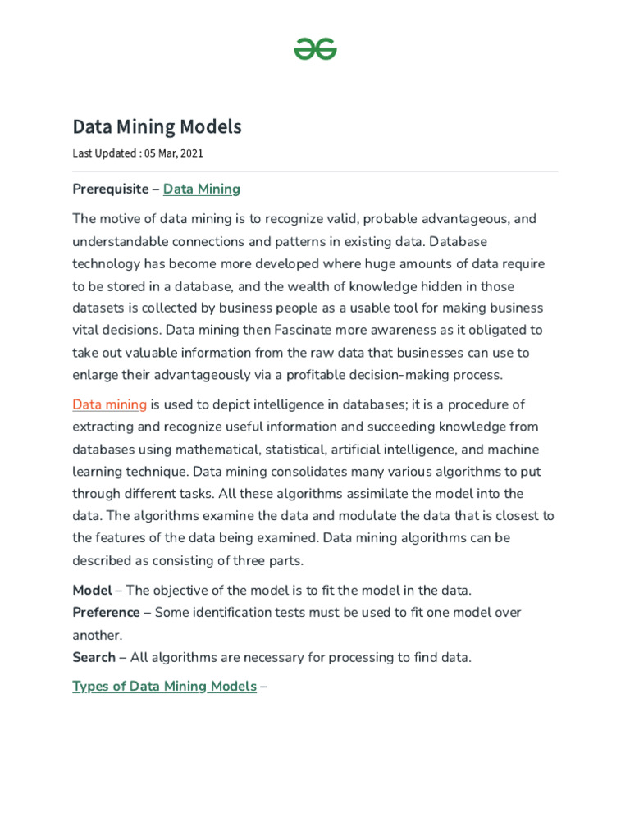Click the GeeksforGeeks logo icon
Viewport: 630px width, 840px height.
[x=315, y=50]
